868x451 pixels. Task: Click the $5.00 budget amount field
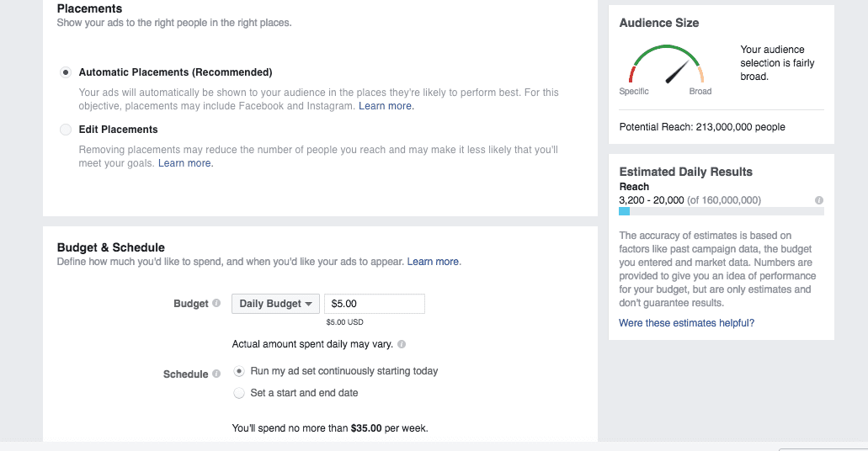click(374, 304)
